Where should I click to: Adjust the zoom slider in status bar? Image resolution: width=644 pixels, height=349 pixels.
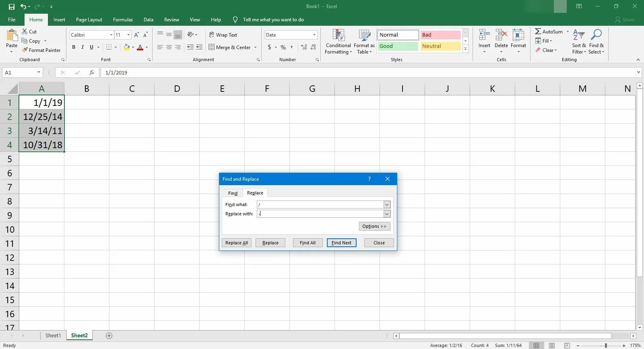tap(605, 345)
